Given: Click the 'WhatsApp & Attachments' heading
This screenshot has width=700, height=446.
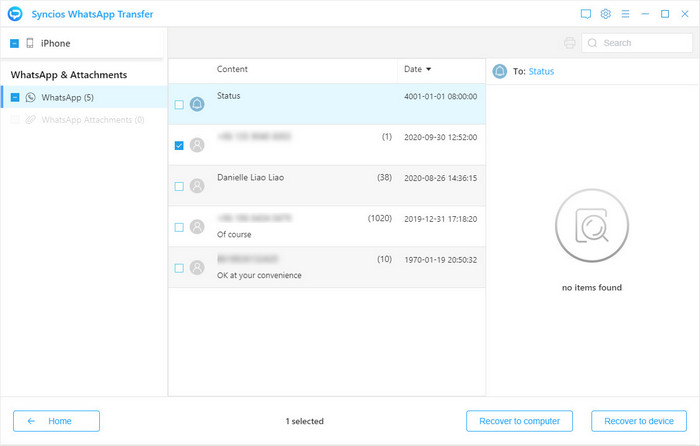Looking at the screenshot, I should 69,75.
